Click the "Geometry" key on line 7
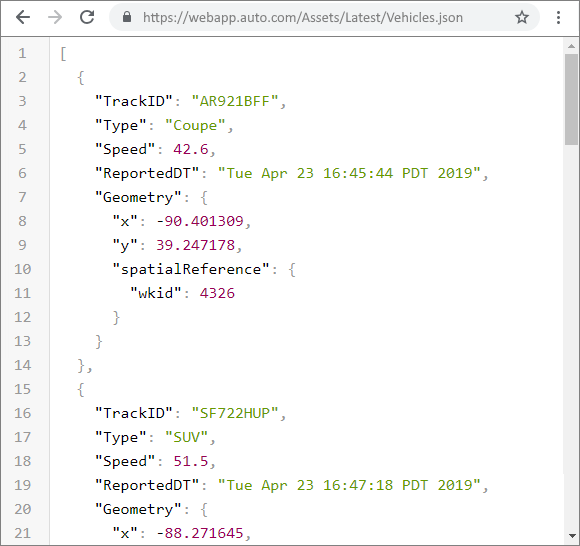Screen dimensions: 580x546 pyautogui.click(x=138, y=197)
